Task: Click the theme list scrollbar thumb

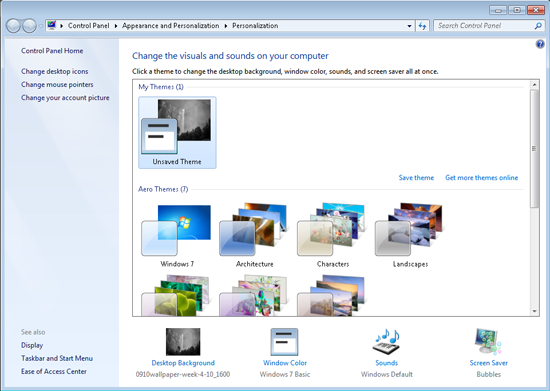Action: pyautogui.click(x=535, y=149)
